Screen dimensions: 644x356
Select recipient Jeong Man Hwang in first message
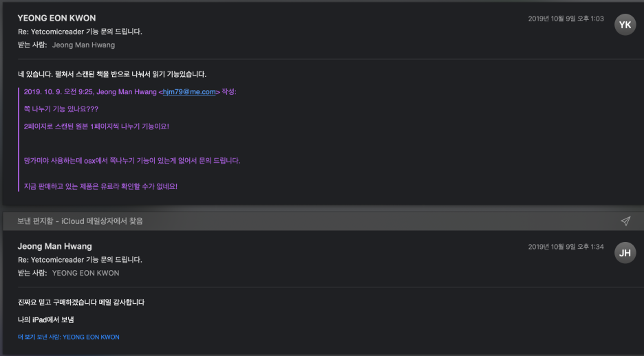pyautogui.click(x=83, y=45)
